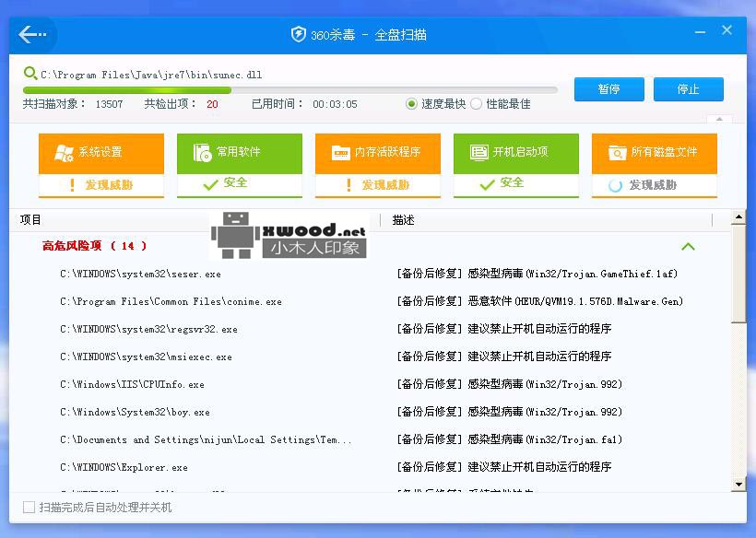
Task: Click scrollbar down arrow in results list
Action: [x=738, y=484]
